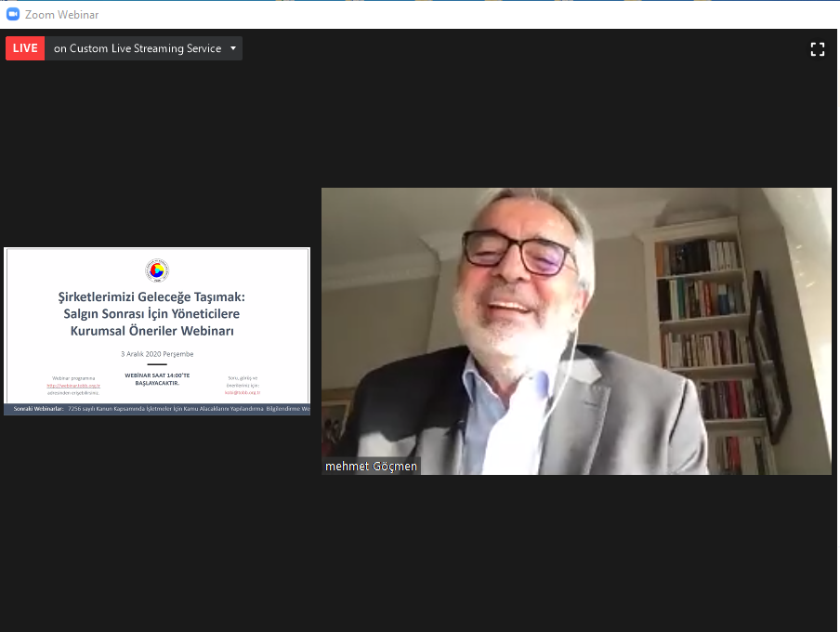Open the Custom Live Streaming Service dropdown
Screen dimensions: 840x632
[138, 48]
